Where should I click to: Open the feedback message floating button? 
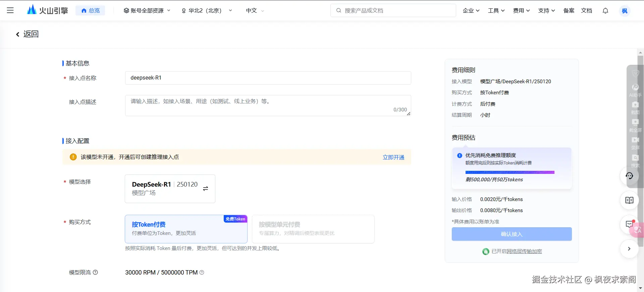[x=629, y=224]
